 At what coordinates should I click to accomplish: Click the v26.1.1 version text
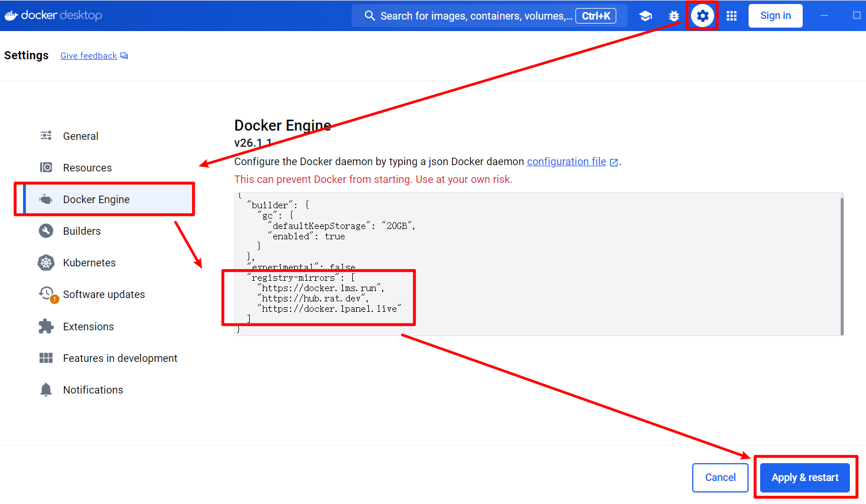(x=253, y=143)
